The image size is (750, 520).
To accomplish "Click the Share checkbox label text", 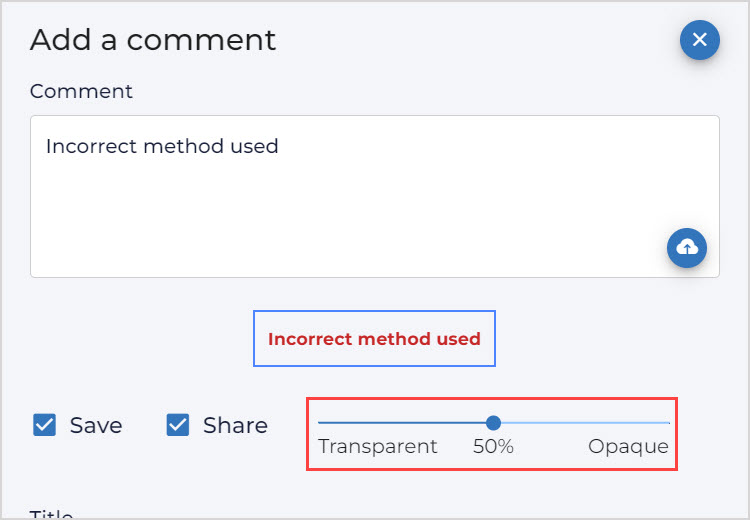I will pyautogui.click(x=235, y=425).
